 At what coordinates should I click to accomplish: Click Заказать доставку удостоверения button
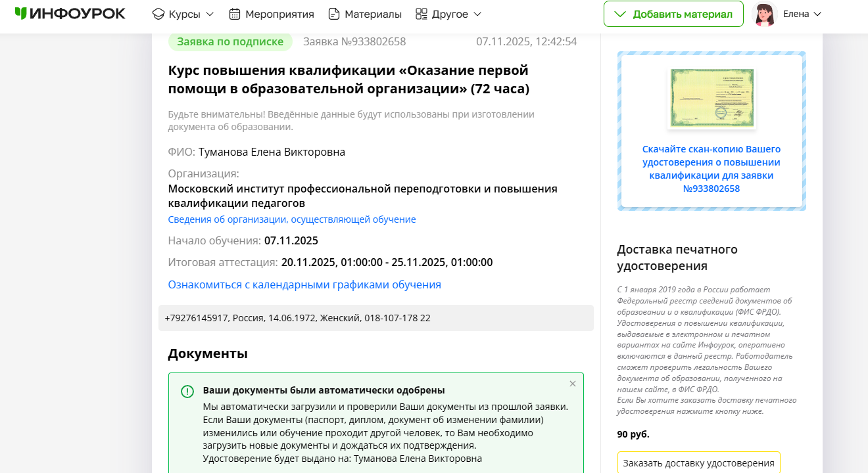698,462
